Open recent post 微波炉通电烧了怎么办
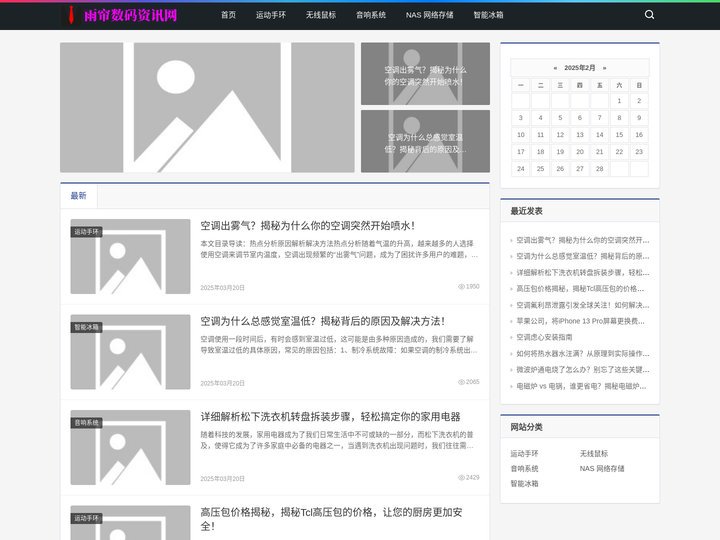Screen dimensions: 720x540 tap(583, 370)
